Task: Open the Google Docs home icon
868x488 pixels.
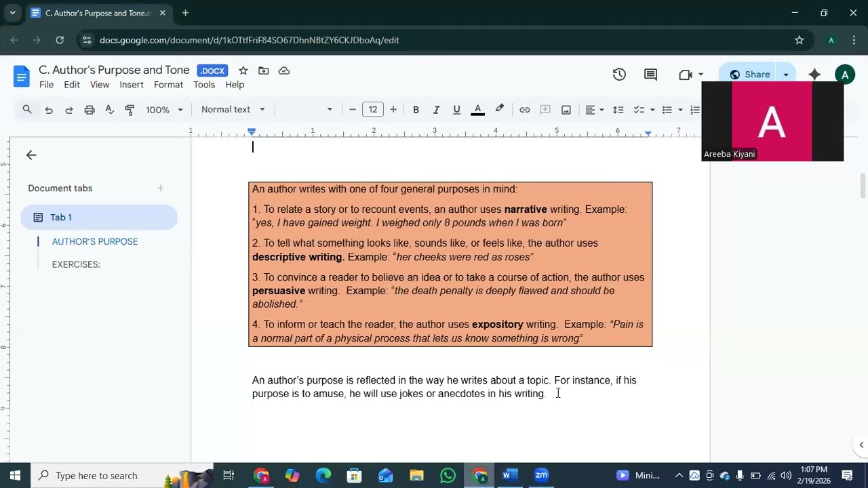Action: 22,77
